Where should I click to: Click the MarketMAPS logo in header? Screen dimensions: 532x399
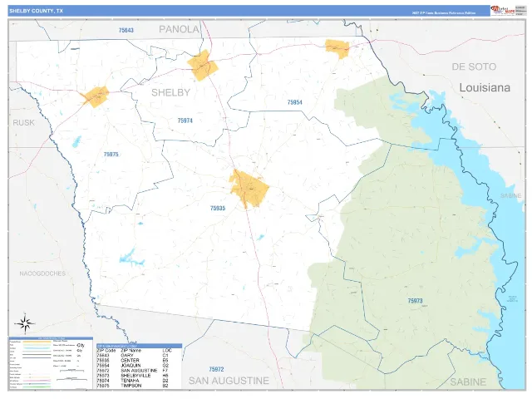(x=502, y=11)
